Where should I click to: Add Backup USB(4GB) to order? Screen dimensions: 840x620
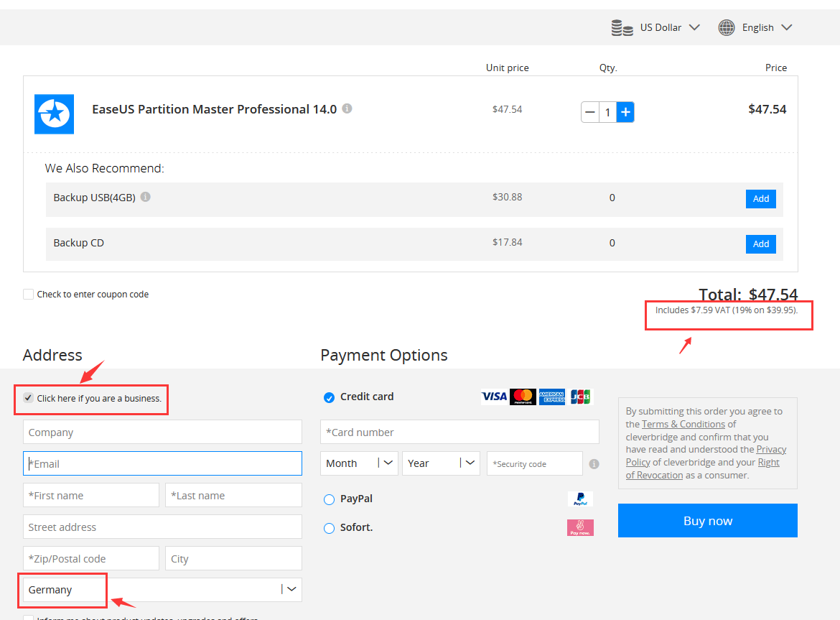(x=761, y=199)
